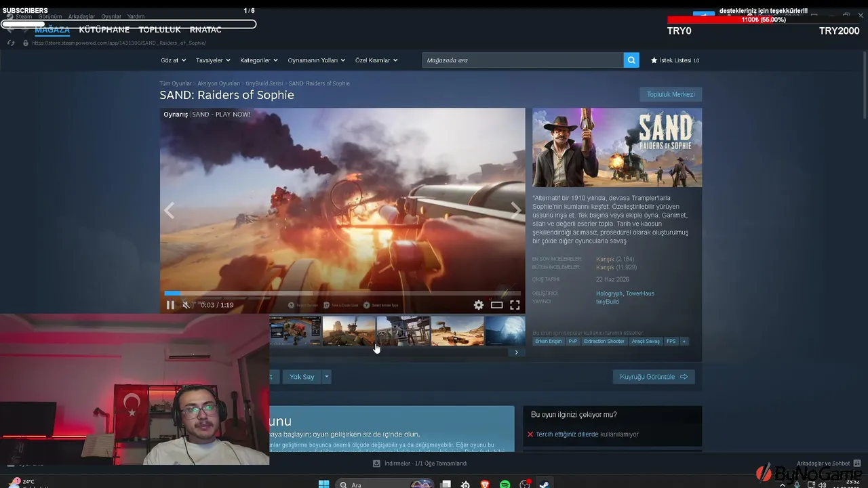Viewport: 868px width, 488px height.
Task: Select the Araçlı Savaş tag
Action: [x=646, y=342]
